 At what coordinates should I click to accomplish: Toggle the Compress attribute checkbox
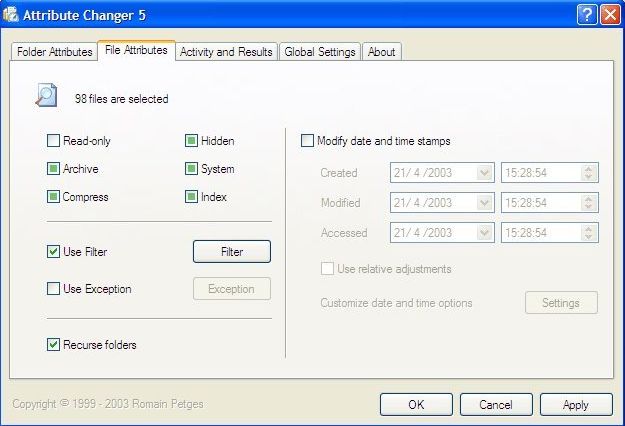click(x=53, y=196)
